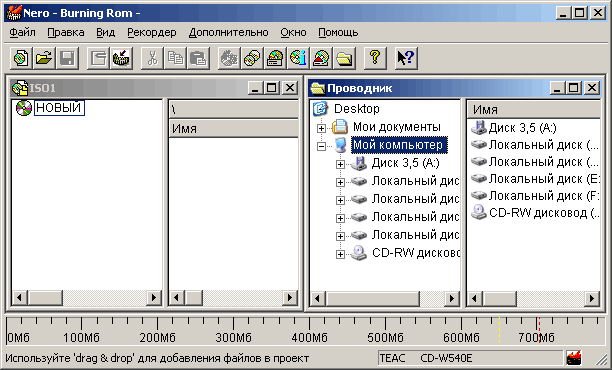
Task: Start Copy CD with the two-discs icon
Action: [x=252, y=58]
